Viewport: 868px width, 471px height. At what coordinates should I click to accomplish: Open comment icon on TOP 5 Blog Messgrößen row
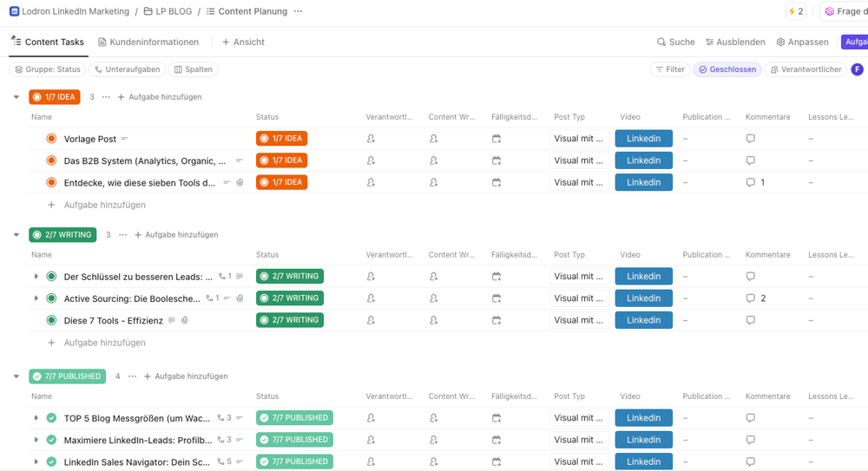pyautogui.click(x=751, y=418)
